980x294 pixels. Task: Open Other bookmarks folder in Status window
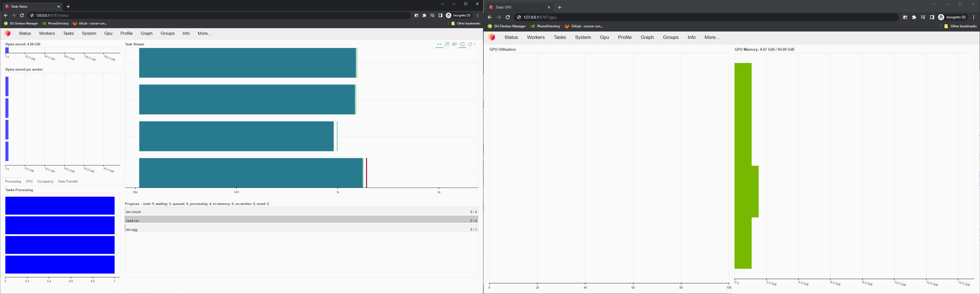click(466, 24)
